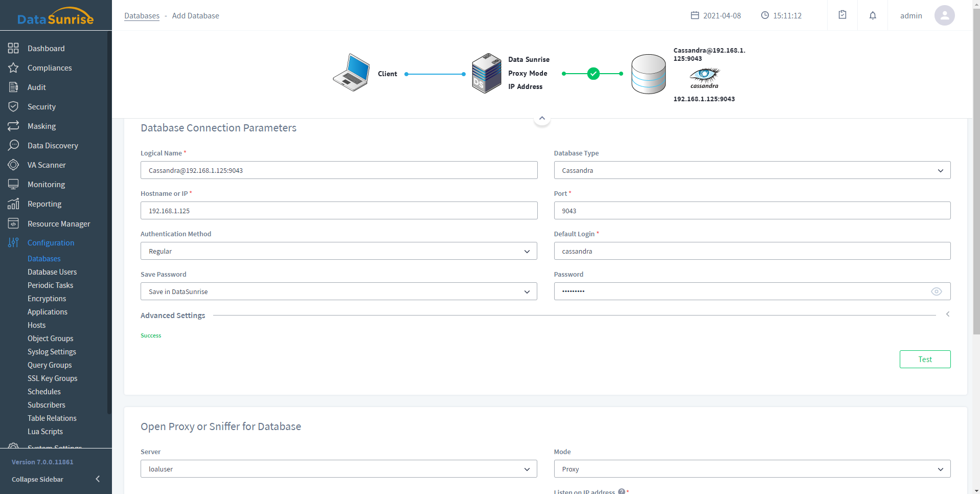Click the VA Scanner target icon

[x=13, y=165]
